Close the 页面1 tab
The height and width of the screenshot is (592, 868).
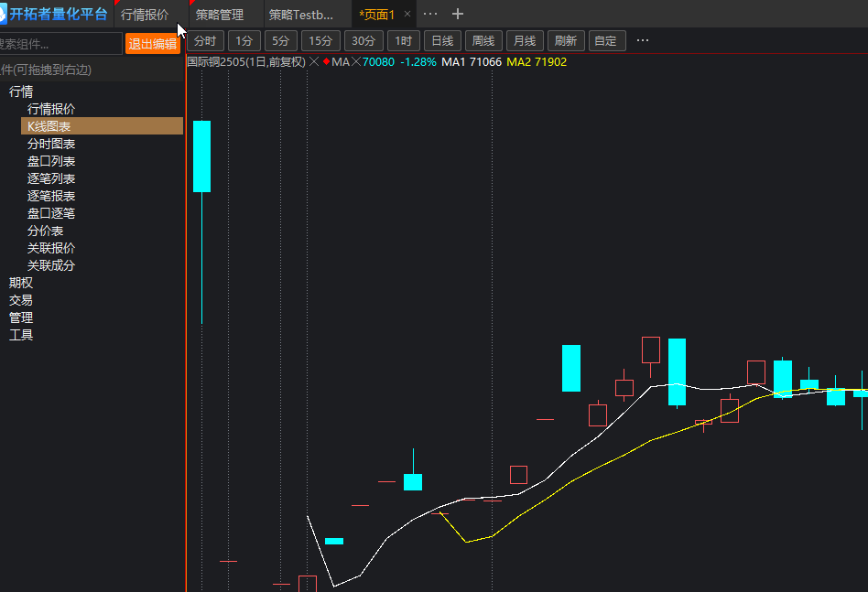click(x=407, y=14)
